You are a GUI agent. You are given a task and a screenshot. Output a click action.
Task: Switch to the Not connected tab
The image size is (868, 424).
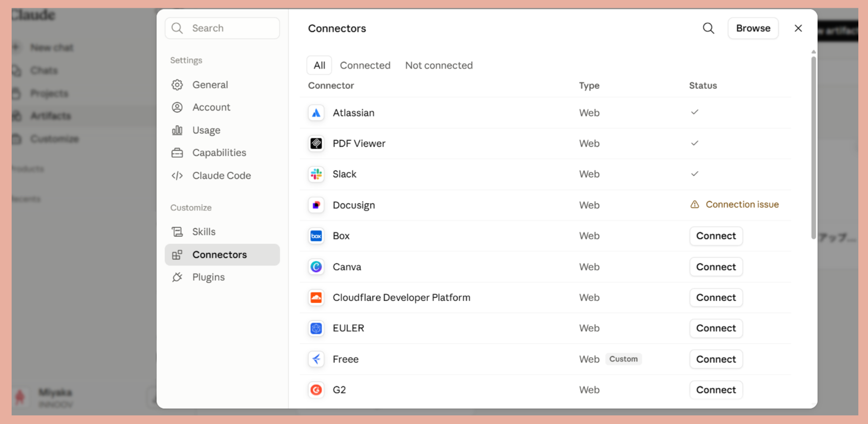(x=439, y=65)
